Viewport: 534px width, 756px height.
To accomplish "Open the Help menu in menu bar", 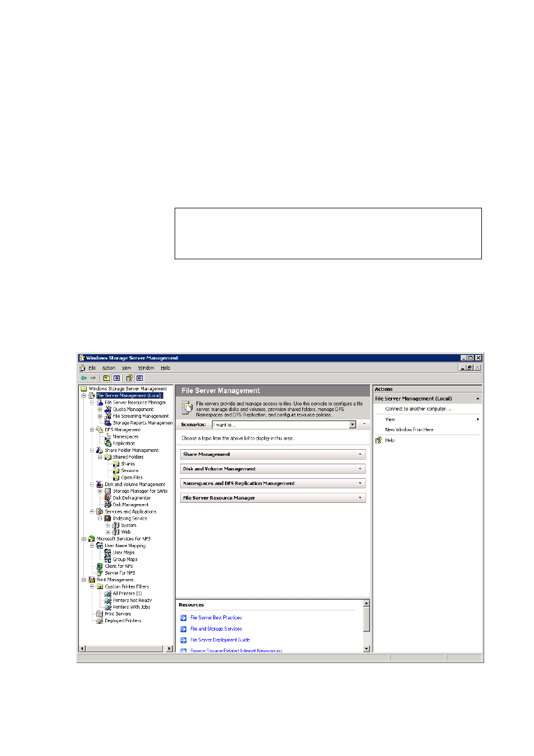I will point(166,368).
